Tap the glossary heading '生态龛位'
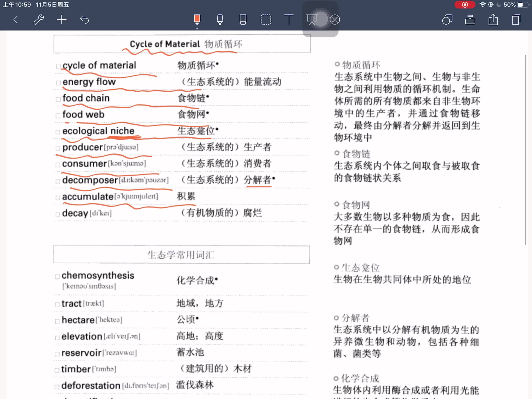This screenshot has width=532, height=399. tap(361, 268)
